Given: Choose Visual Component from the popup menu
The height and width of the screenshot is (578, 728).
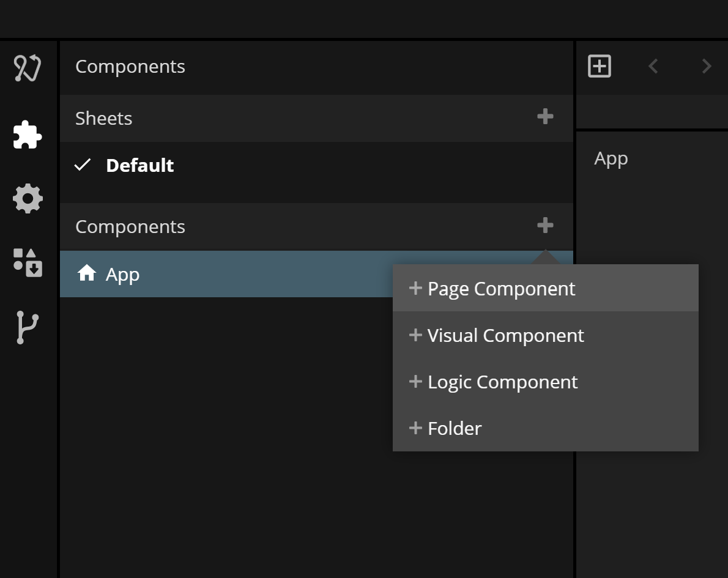Looking at the screenshot, I should coord(505,335).
